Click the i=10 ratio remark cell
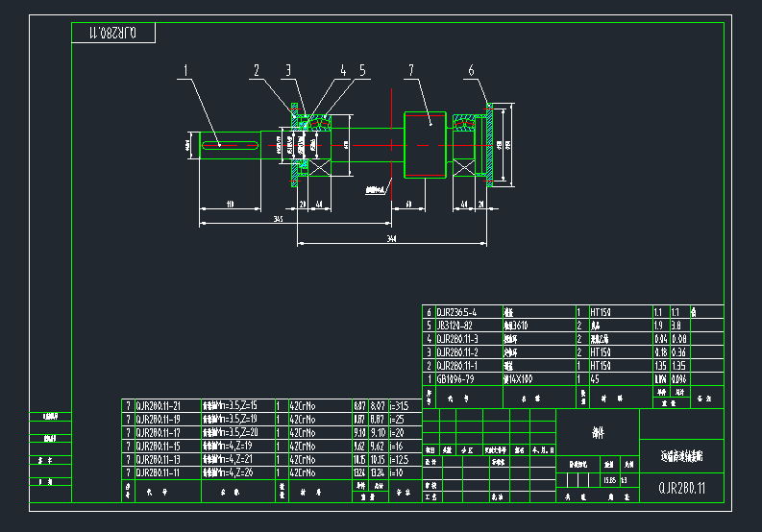Image resolution: width=762 pixels, height=532 pixels. [x=406, y=472]
